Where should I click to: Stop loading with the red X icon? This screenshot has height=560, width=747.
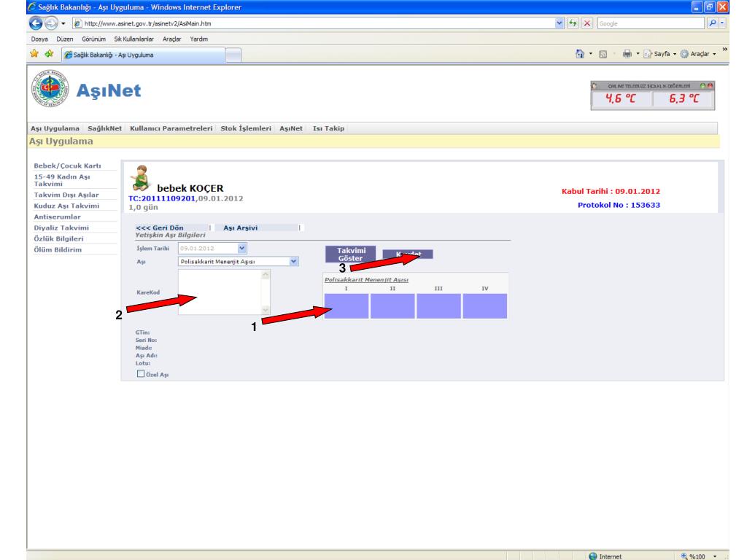[x=587, y=23]
